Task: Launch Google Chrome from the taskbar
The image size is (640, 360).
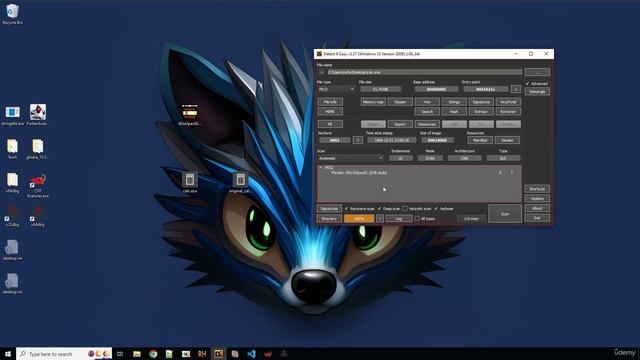Action: tap(153, 354)
